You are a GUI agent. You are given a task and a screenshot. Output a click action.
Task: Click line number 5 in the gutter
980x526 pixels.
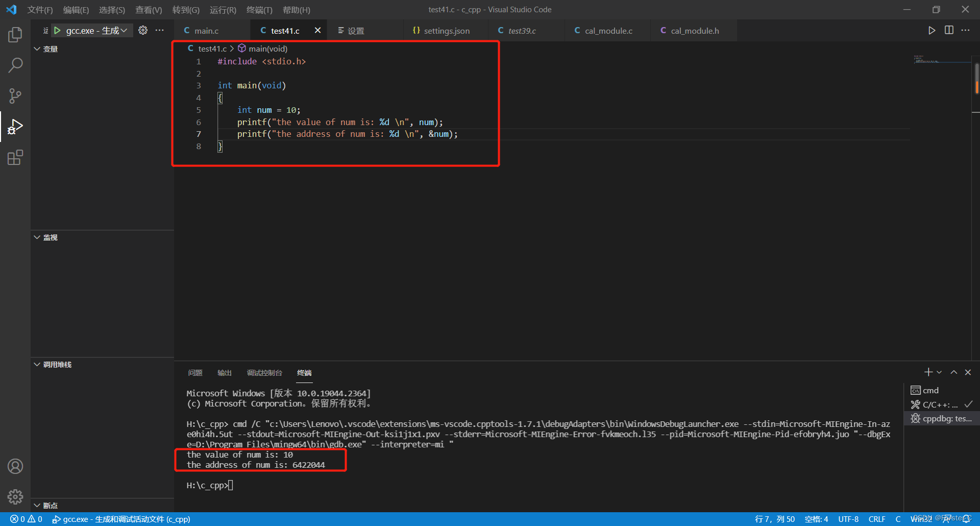199,110
